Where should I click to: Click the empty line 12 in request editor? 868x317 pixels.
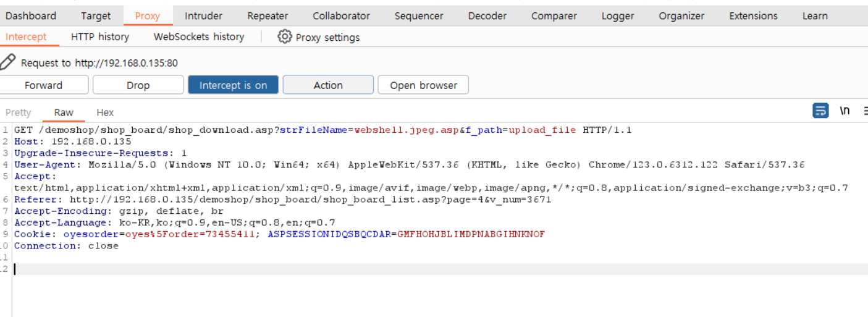pyautogui.click(x=440, y=269)
